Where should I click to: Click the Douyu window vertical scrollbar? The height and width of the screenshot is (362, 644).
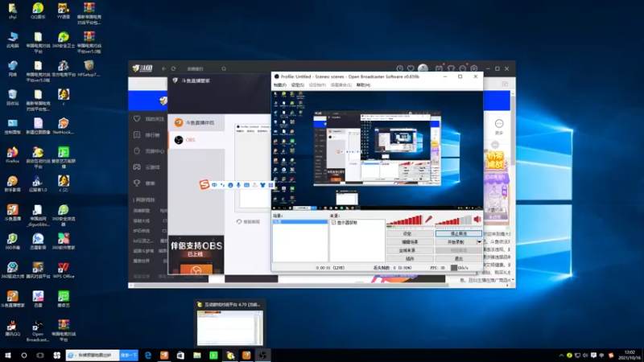[x=513, y=131]
